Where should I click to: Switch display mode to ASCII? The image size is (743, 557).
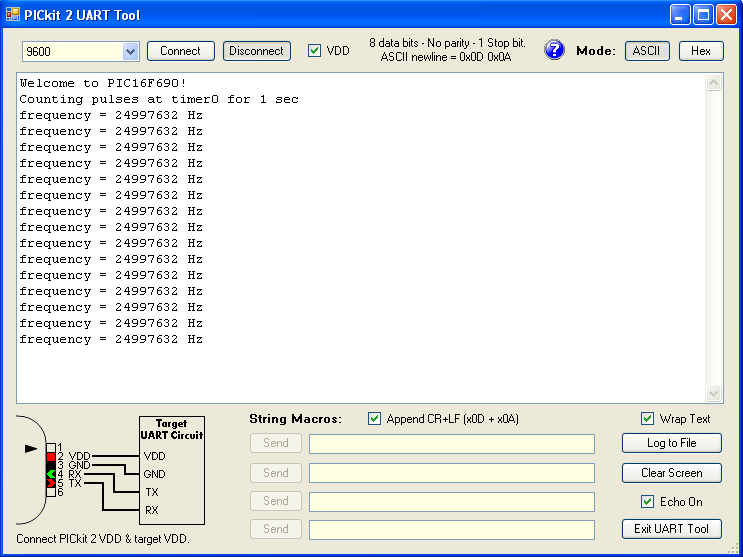(647, 51)
